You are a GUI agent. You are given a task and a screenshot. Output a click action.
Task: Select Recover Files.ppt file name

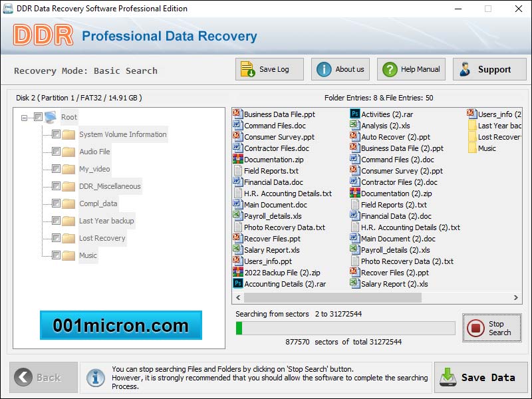[272, 239]
